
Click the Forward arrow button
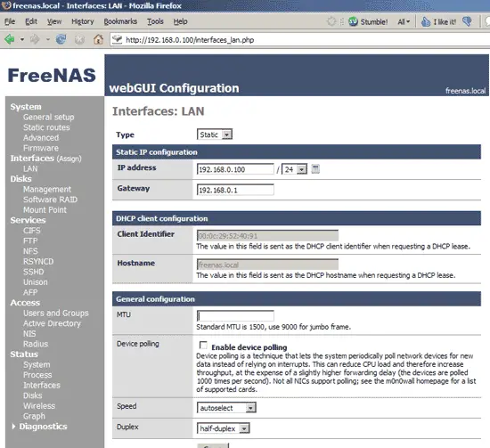tap(35, 39)
